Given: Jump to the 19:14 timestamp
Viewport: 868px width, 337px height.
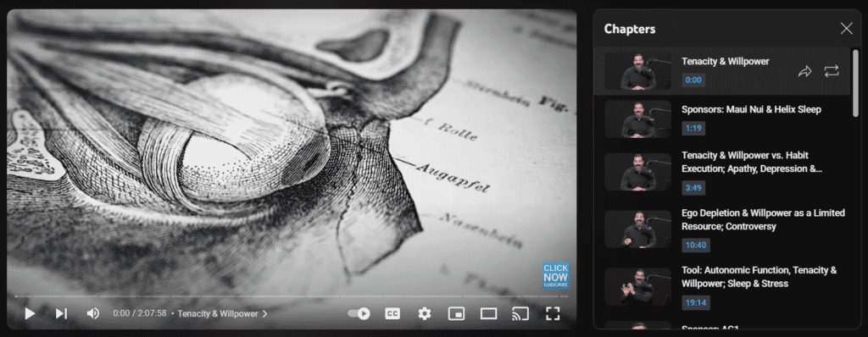Looking at the screenshot, I should 696,303.
